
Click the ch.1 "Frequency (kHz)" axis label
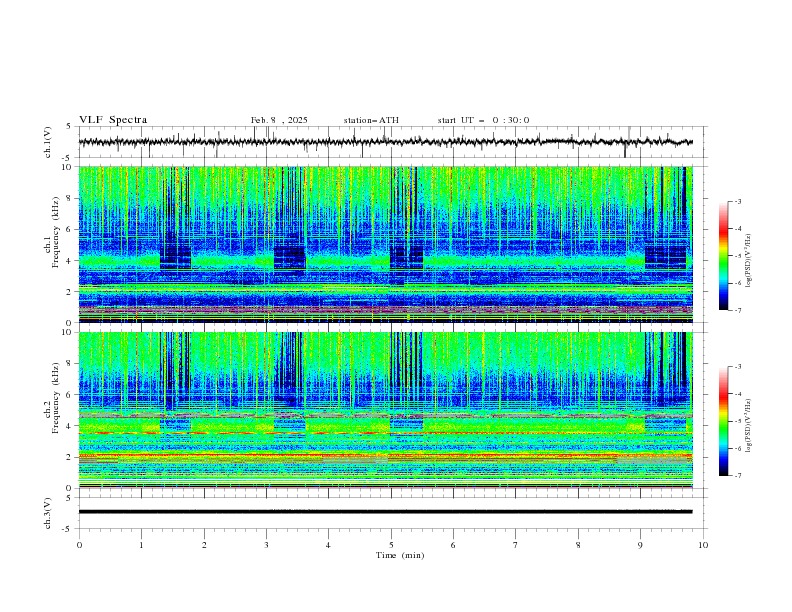57,232
